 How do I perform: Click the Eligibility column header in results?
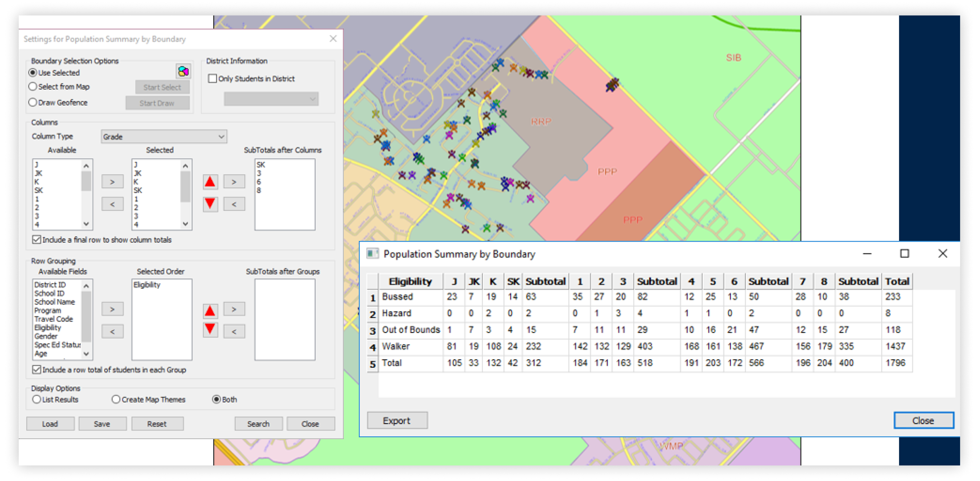(410, 281)
